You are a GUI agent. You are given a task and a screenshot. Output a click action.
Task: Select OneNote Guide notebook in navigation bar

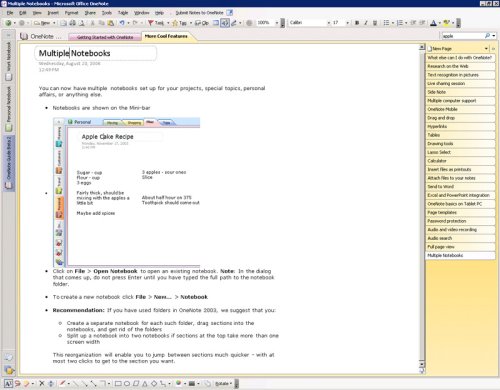[9, 163]
